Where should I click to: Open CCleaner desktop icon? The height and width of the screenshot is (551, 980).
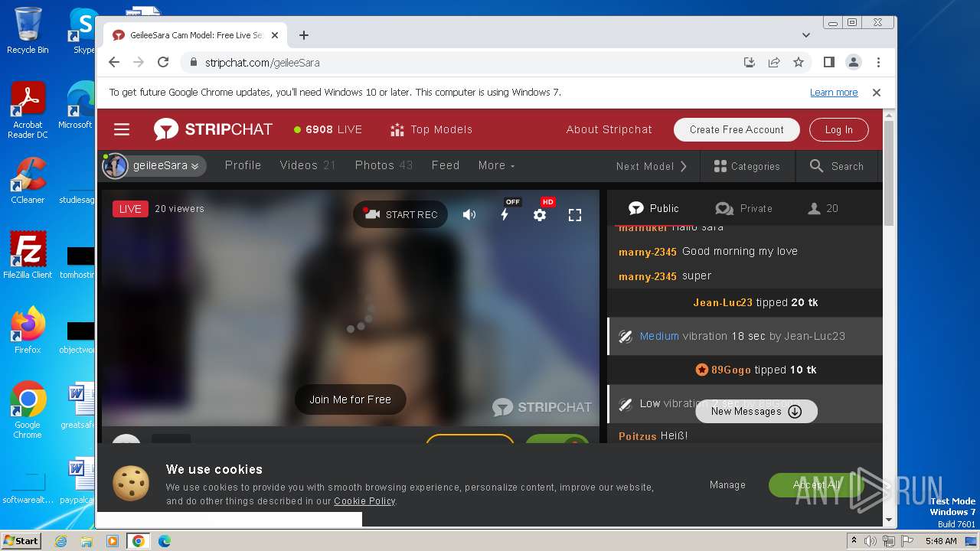(x=28, y=181)
